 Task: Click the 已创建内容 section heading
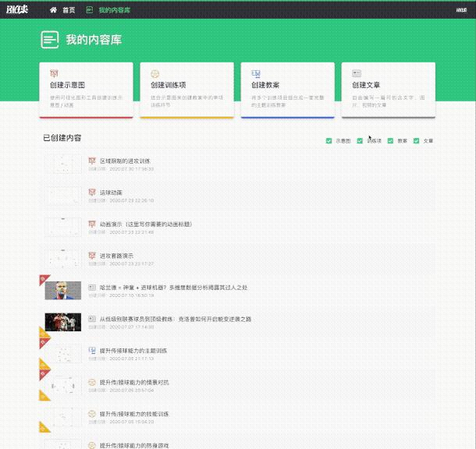62,138
